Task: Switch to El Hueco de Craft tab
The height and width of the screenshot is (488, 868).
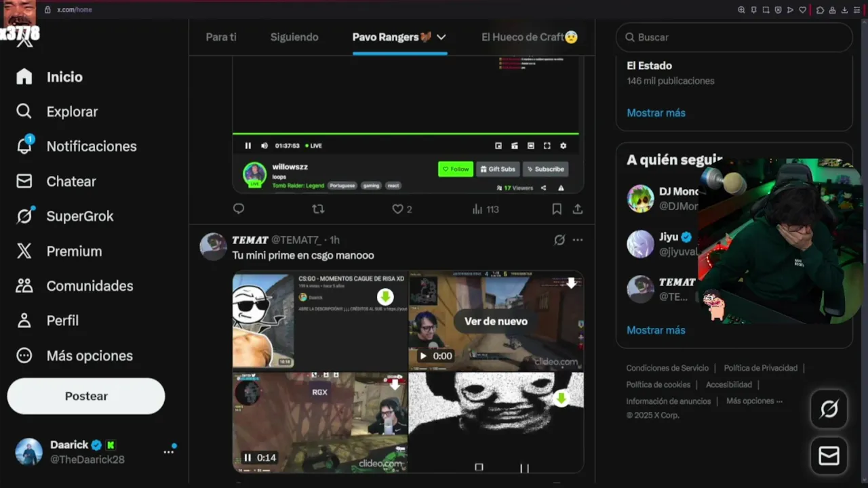Action: (x=530, y=37)
